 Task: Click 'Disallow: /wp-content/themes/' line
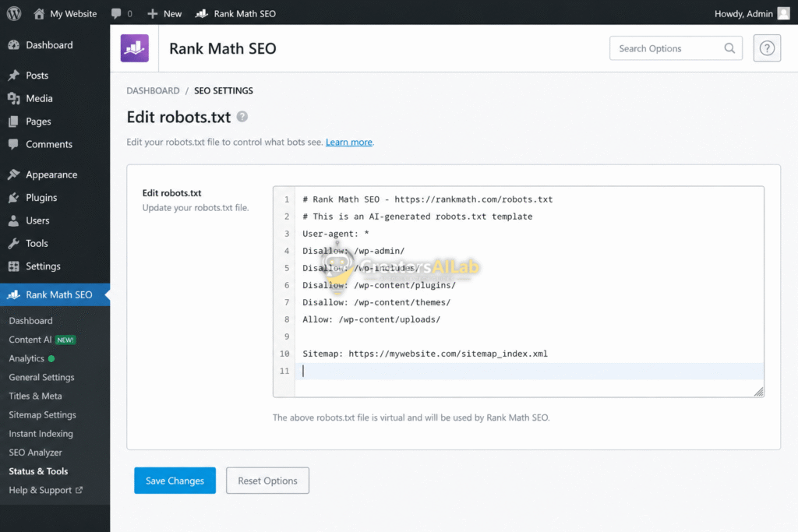coord(376,302)
